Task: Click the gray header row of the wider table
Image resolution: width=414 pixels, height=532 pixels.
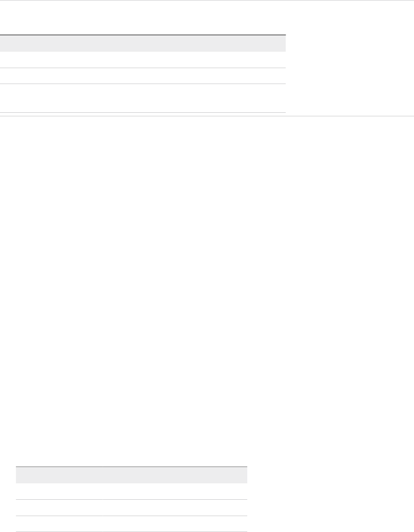Action: click(143, 43)
